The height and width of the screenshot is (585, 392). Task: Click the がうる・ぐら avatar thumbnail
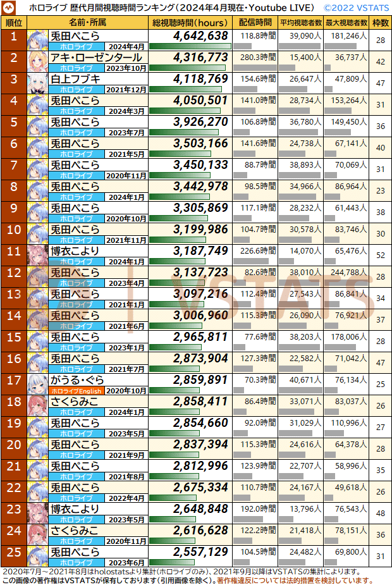(x=38, y=385)
